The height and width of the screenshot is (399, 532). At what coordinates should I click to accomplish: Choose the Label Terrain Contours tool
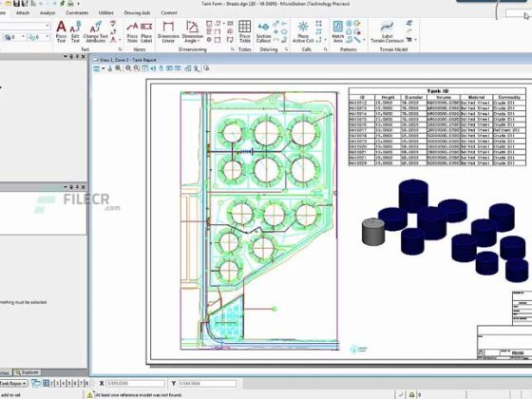point(387,31)
